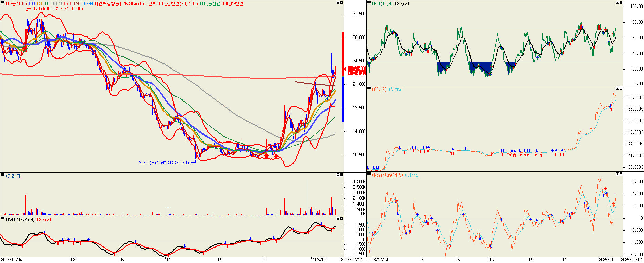Close the OBV indicator panel
Screen dimensions: 644x263
(x=621, y=88)
